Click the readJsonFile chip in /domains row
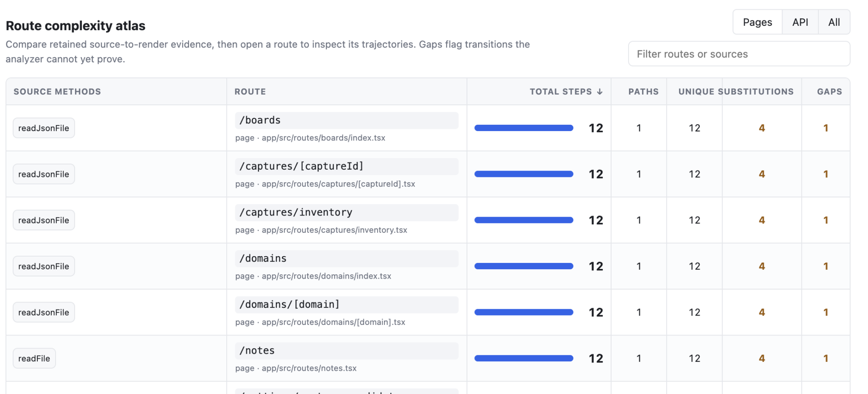Screen dimensions: 868x394 pyautogui.click(x=44, y=266)
